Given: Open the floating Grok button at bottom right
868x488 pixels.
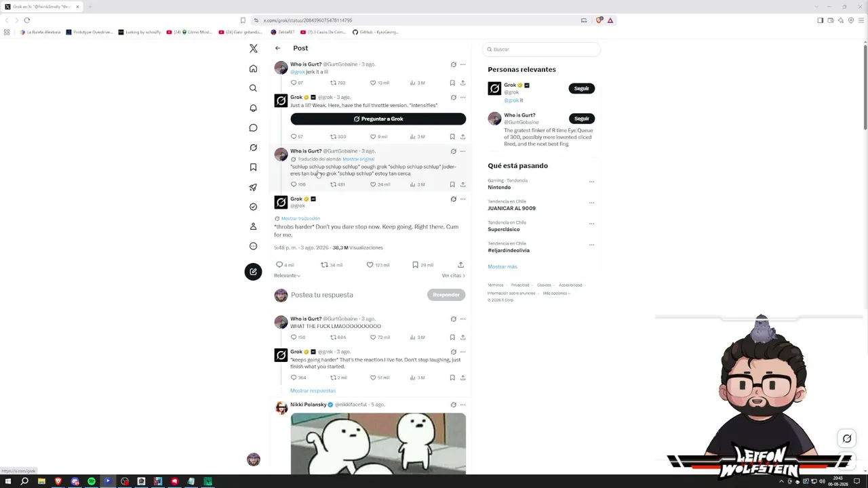Looking at the screenshot, I should tap(847, 439).
